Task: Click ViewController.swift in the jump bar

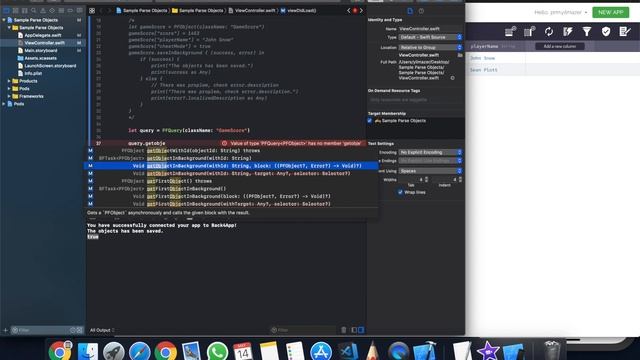Action: [252, 11]
